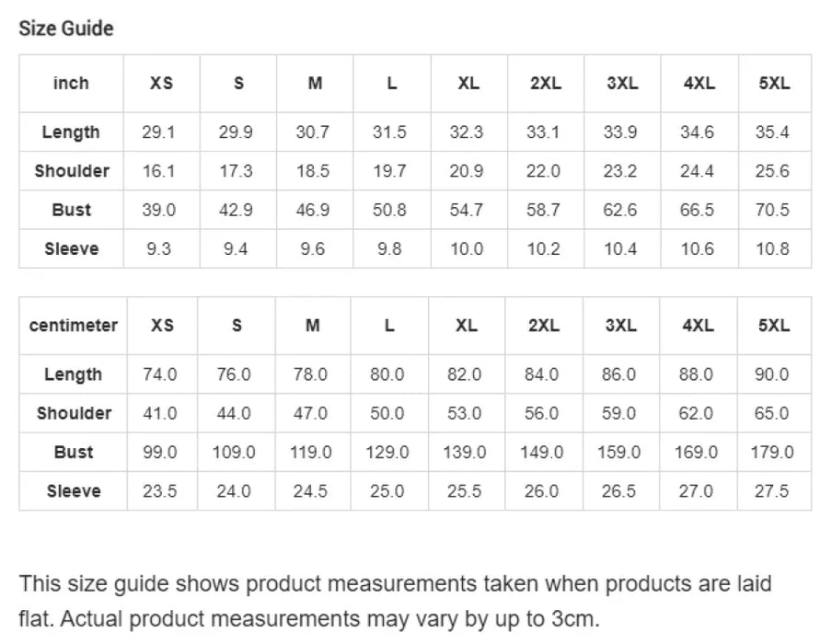This screenshot has height=644, width=832.
Task: Select the "centimeter" table header cell
Action: 73,326
